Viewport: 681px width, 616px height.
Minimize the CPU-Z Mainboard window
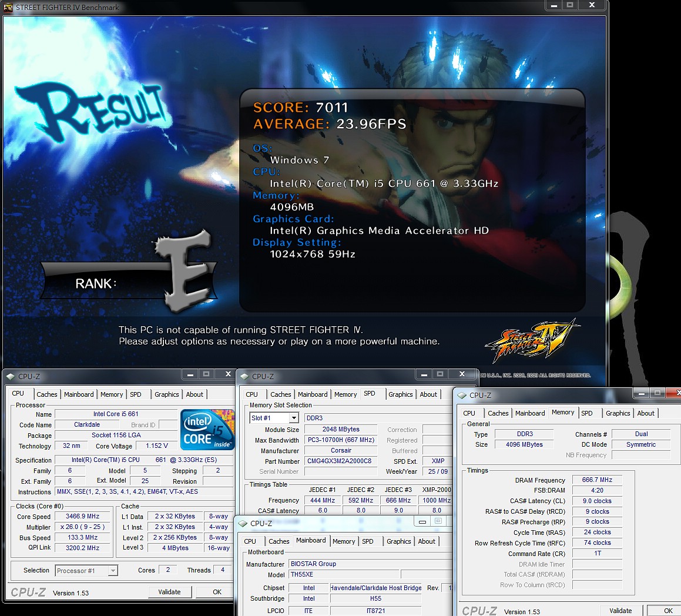pos(422,521)
